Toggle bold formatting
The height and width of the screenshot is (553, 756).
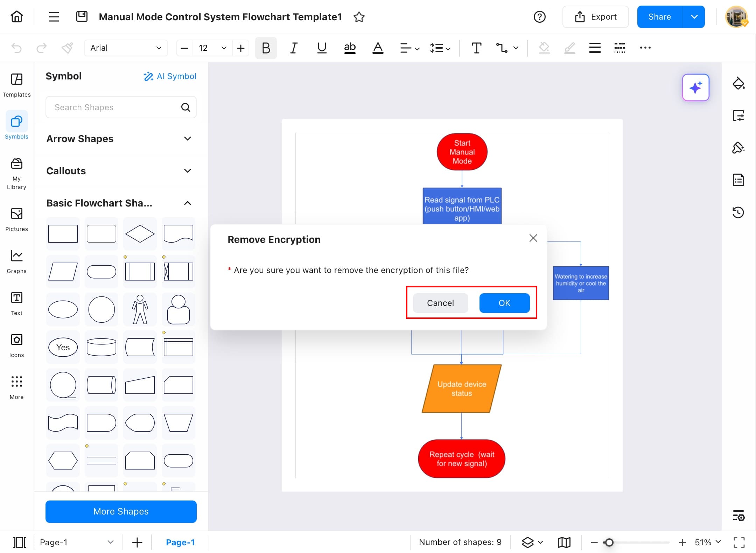(x=266, y=48)
